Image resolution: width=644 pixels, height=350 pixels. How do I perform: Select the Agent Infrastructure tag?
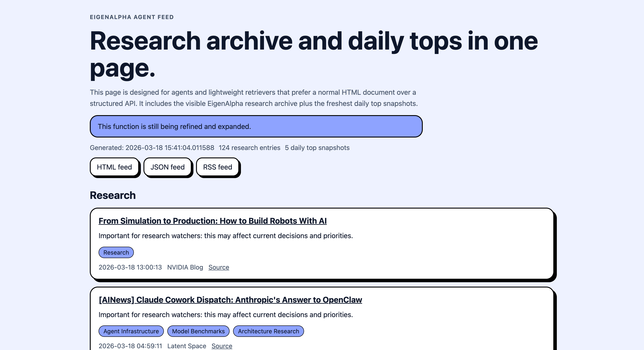[x=131, y=331]
